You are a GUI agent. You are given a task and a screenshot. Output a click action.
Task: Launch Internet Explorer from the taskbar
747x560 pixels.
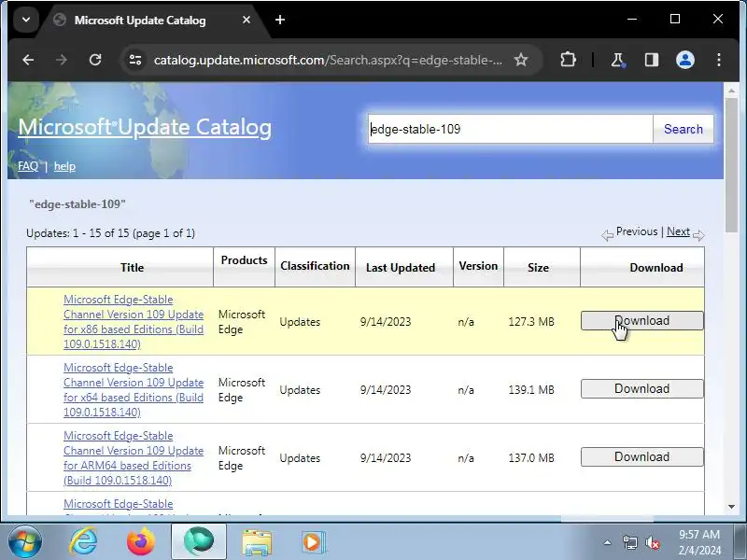(83, 542)
